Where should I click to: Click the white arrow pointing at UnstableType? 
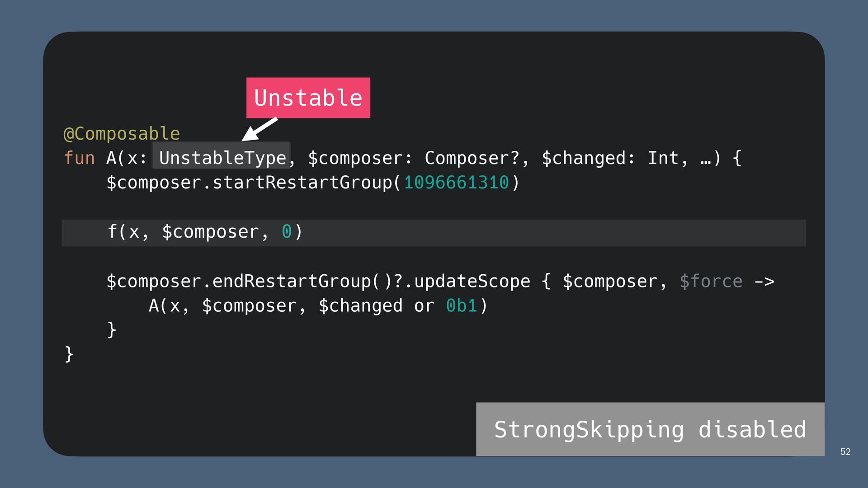[x=259, y=130]
